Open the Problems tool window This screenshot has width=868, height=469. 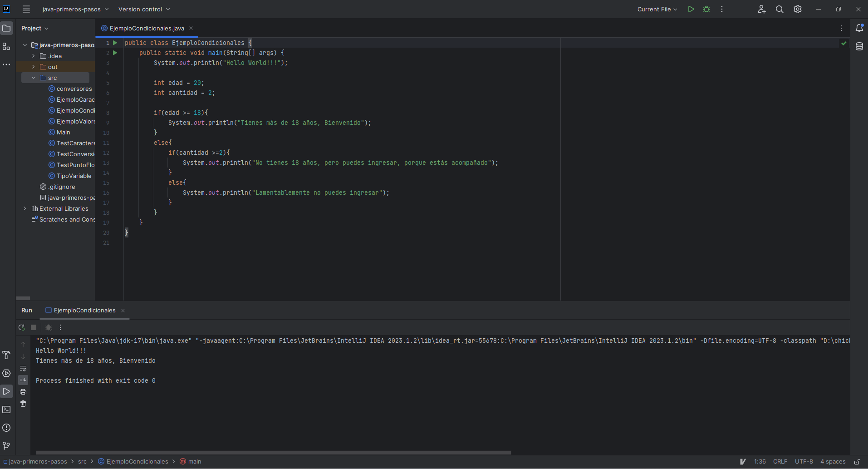click(x=6, y=428)
